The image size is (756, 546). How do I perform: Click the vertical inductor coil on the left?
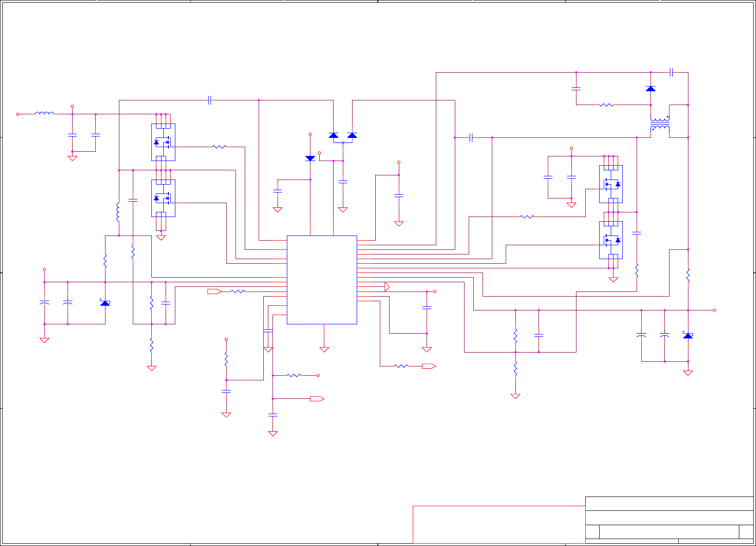(118, 212)
